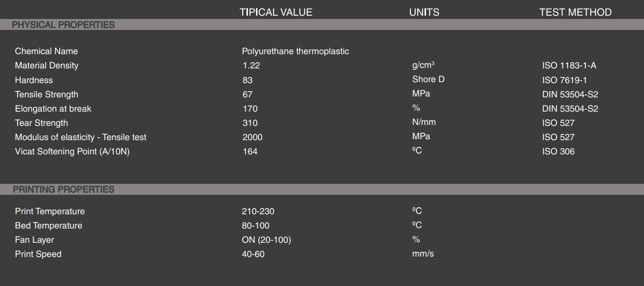The height and width of the screenshot is (286, 644).
Task: Click the PHYSICAL PROPERTIES section header
Action: point(63,25)
